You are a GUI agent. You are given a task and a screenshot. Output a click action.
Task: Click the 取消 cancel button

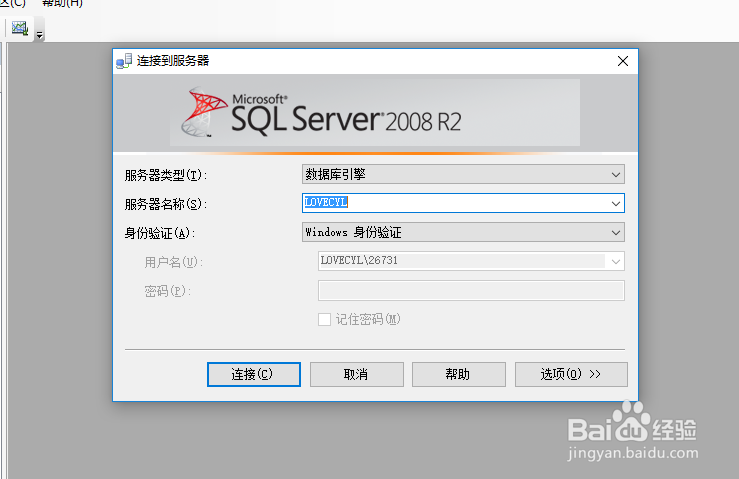357,374
